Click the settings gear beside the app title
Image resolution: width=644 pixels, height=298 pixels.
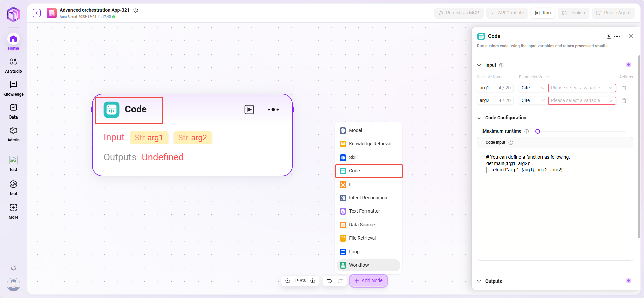click(136, 10)
